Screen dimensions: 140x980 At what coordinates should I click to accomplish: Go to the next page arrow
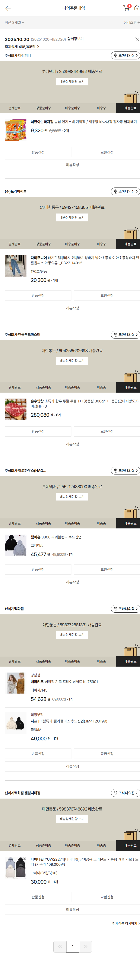[85, 946]
